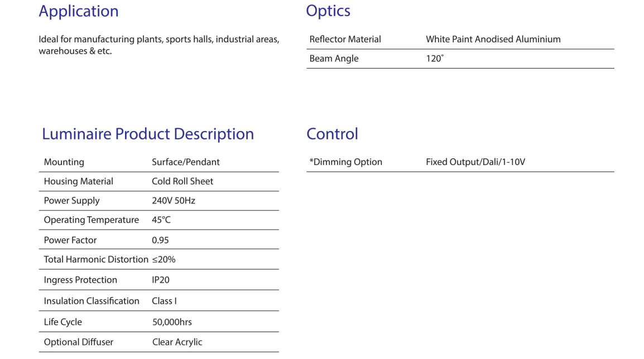
Task: Click the 240V 50Hz power supply value
Action: (x=174, y=201)
